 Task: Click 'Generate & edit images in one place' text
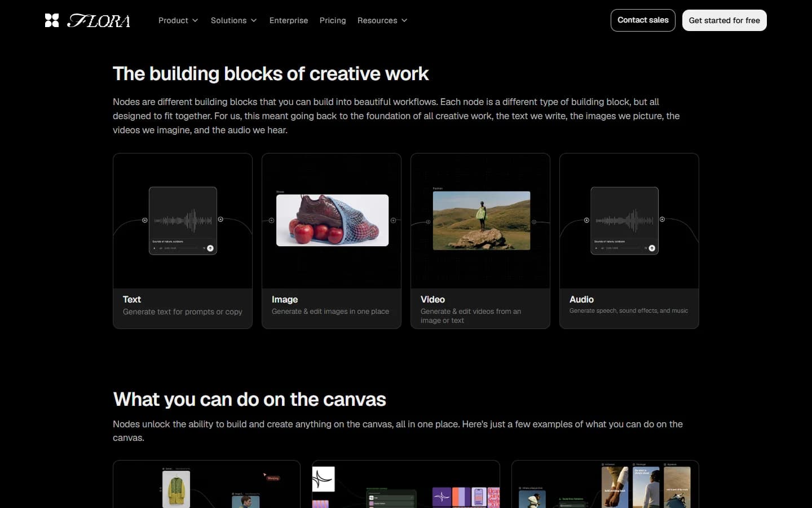330,312
